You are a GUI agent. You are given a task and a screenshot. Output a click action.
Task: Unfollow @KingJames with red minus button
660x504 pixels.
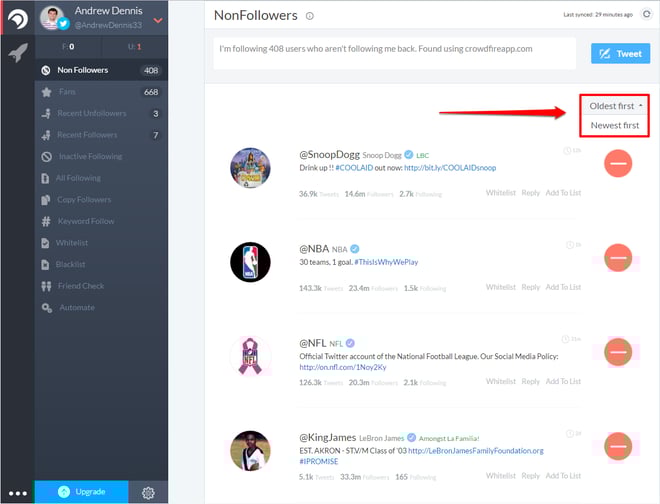click(x=618, y=446)
